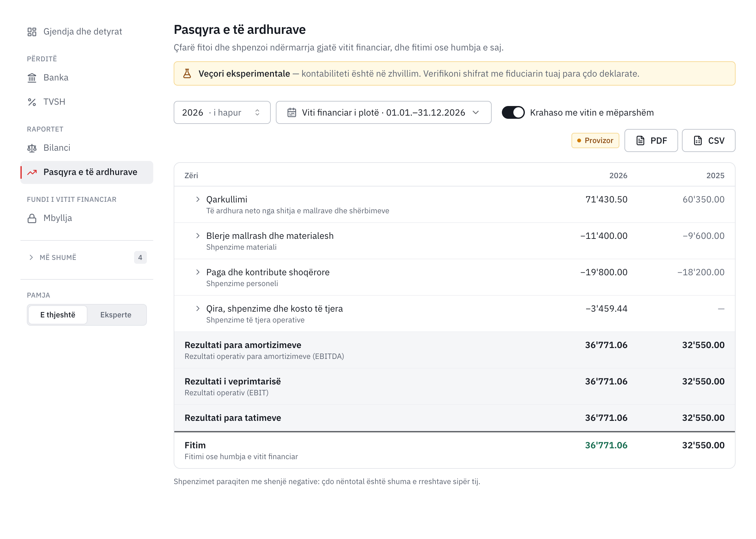Click the Bilanci scales icon
The image size is (756, 539).
(32, 148)
